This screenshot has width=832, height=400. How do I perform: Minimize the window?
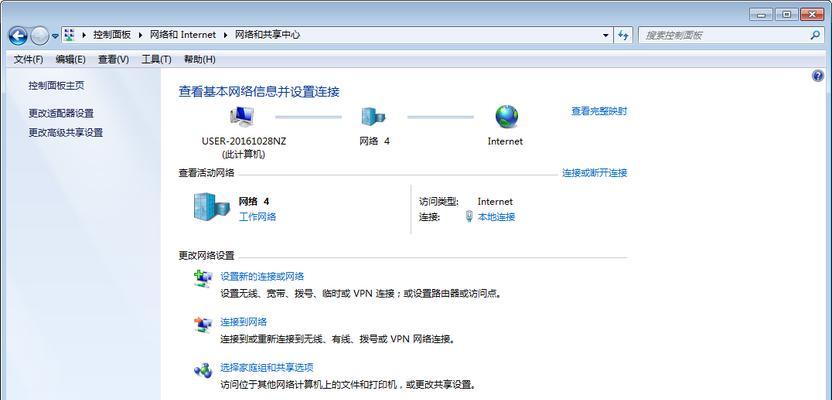(760, 14)
